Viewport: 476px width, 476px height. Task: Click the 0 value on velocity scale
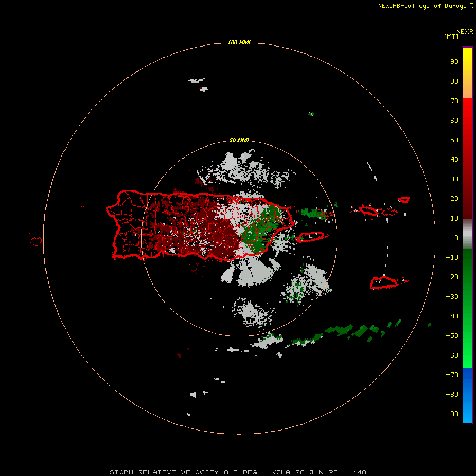pyautogui.click(x=456, y=238)
